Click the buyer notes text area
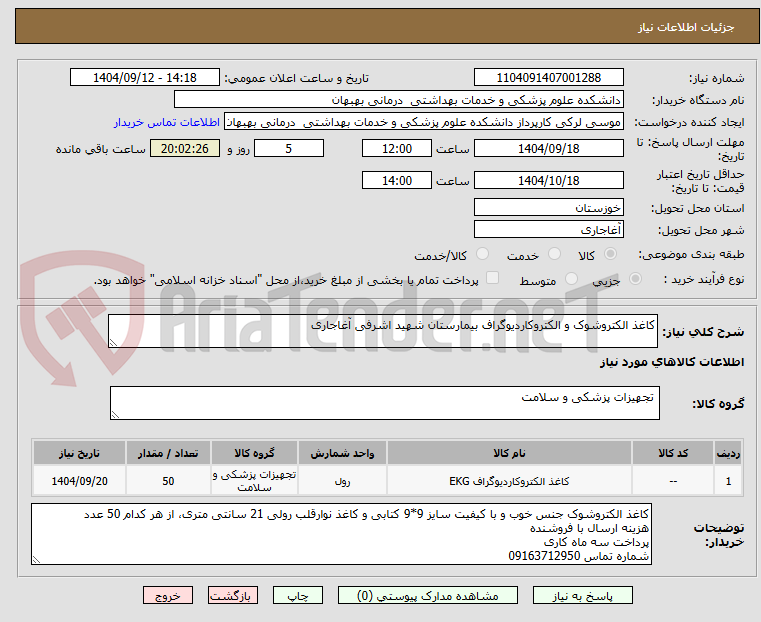The image size is (761, 622). 341,534
